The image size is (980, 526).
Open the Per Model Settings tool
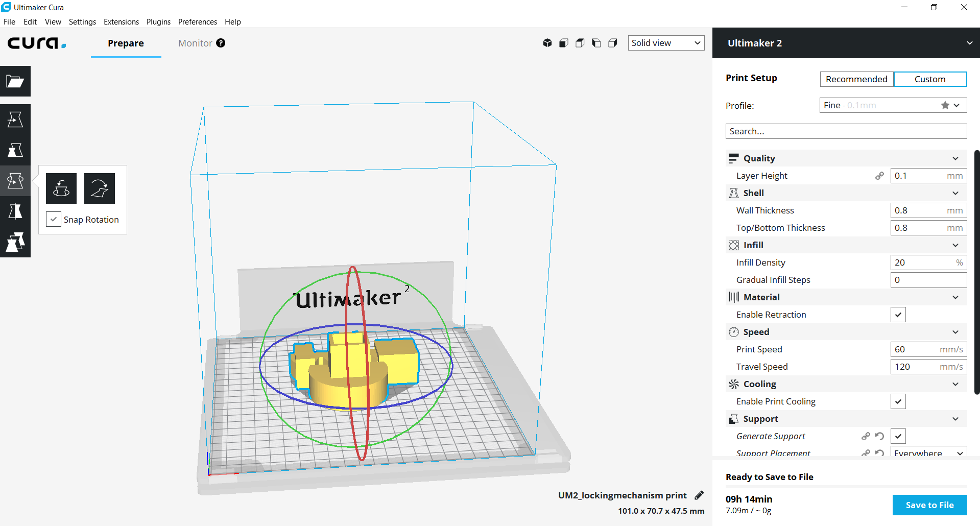click(15, 242)
